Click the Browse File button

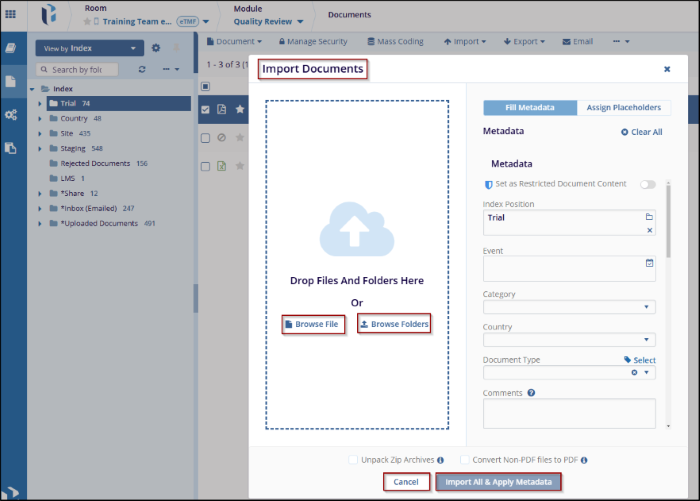pos(312,324)
